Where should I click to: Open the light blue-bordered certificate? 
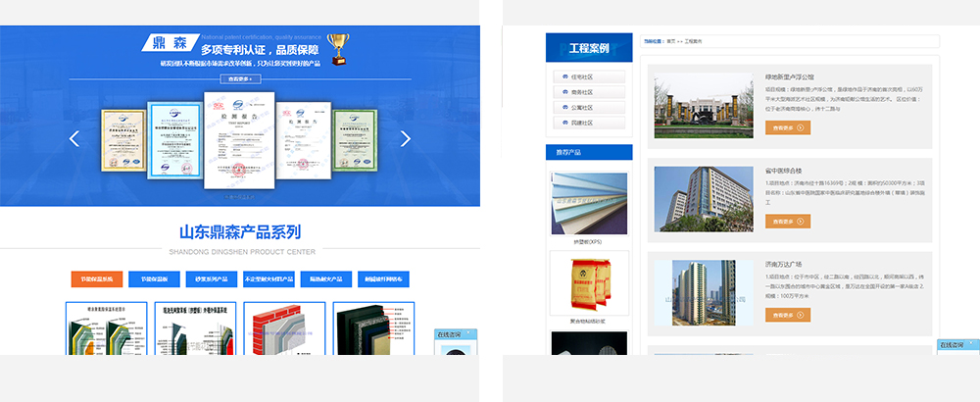click(x=175, y=140)
